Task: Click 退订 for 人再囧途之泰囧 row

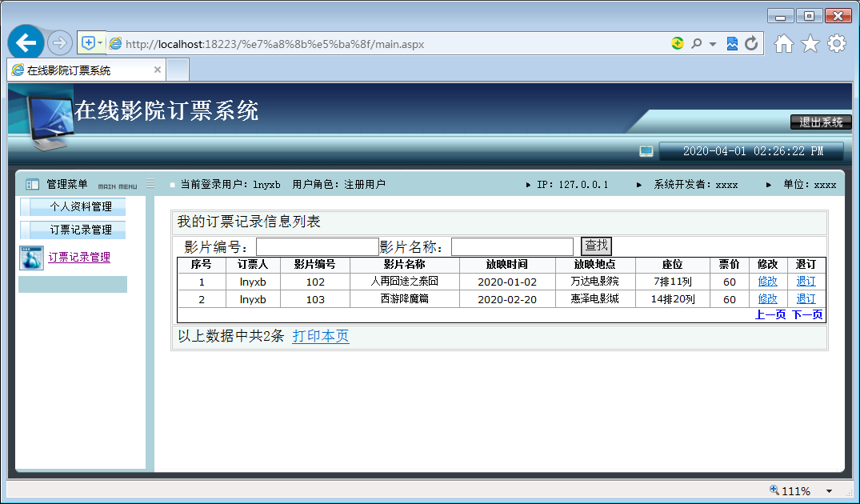Action: [806, 282]
